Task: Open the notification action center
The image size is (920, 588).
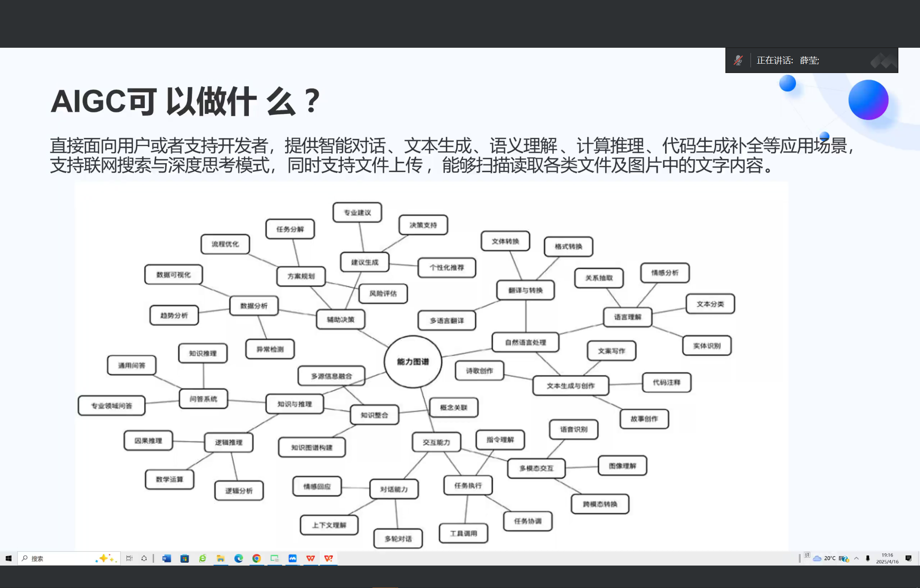Action: click(908, 558)
